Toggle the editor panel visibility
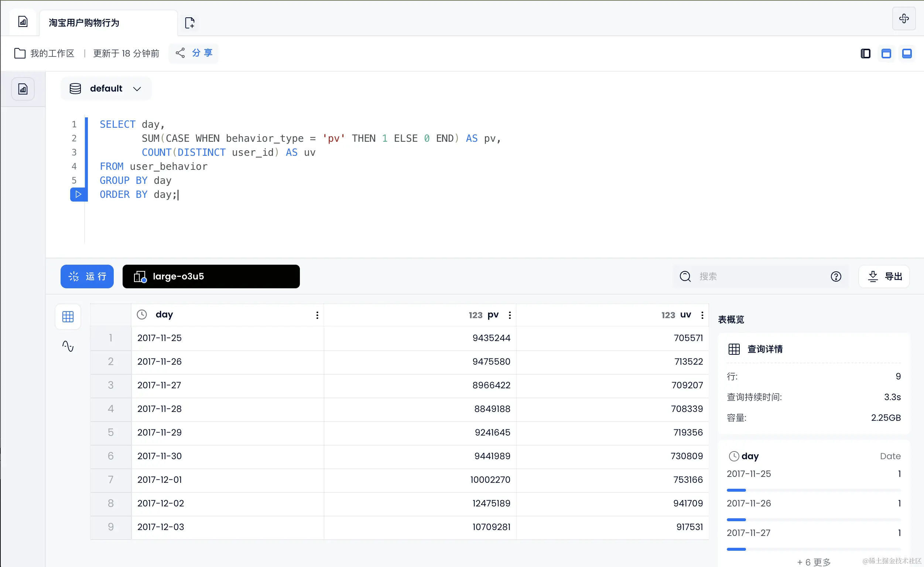 [x=886, y=54]
